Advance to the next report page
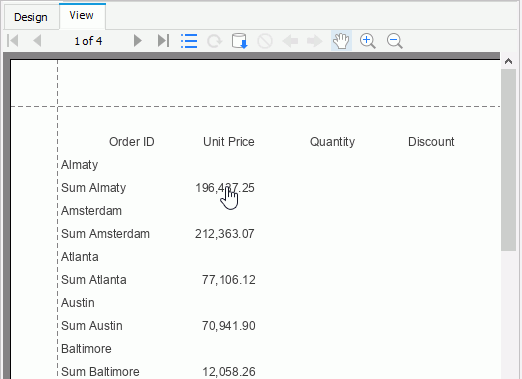522x379 pixels. [x=137, y=41]
